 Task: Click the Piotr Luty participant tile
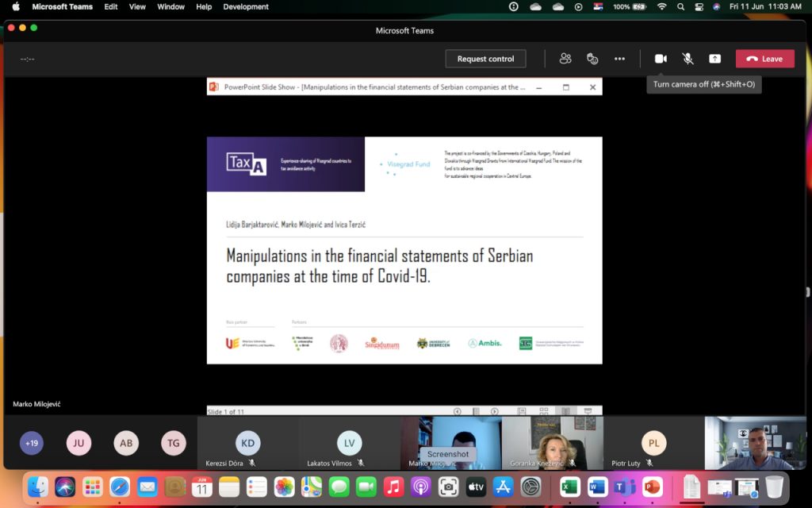coord(653,443)
